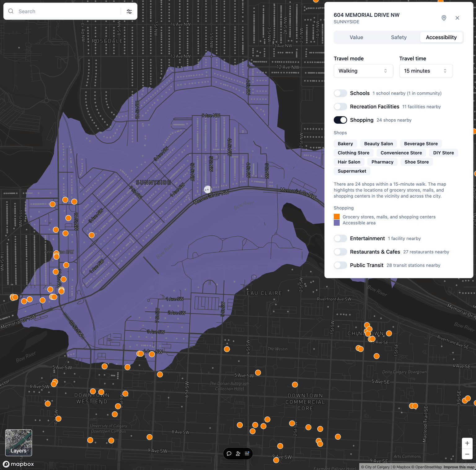Screen dimensions: 476x470
Task: Open the chat bubble icon
Action: [x=229, y=454]
